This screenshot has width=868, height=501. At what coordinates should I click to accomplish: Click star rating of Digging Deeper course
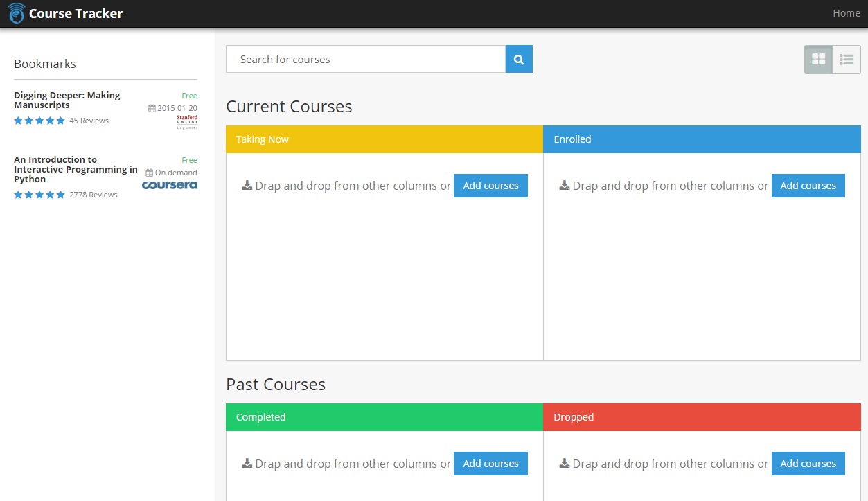39,121
